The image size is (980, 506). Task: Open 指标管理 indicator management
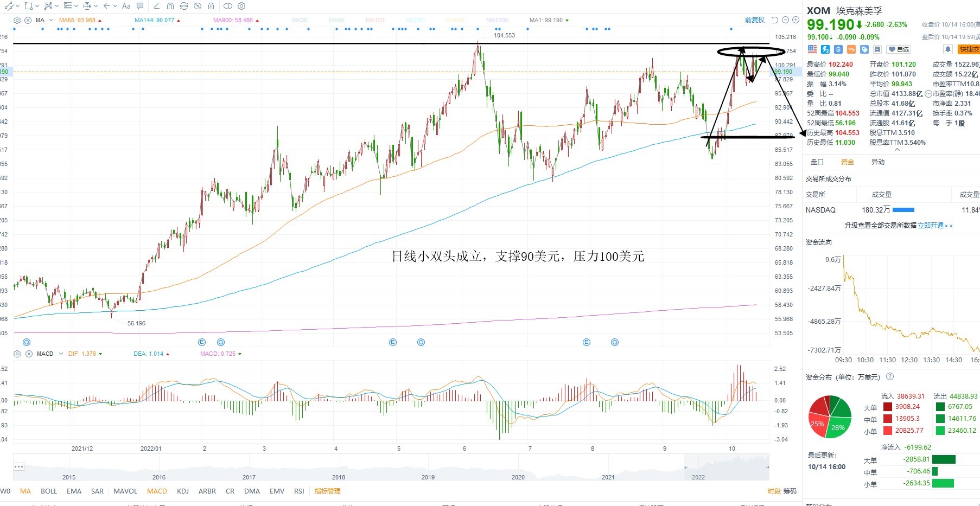pos(328,491)
